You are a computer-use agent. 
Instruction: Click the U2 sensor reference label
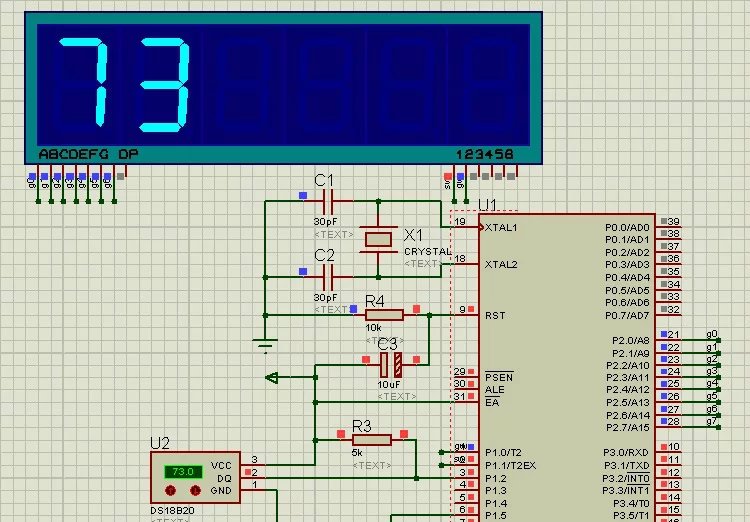click(x=160, y=442)
